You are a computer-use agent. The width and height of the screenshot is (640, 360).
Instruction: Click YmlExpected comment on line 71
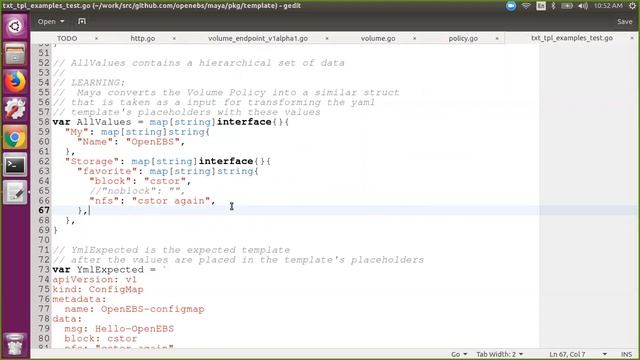tap(171, 250)
